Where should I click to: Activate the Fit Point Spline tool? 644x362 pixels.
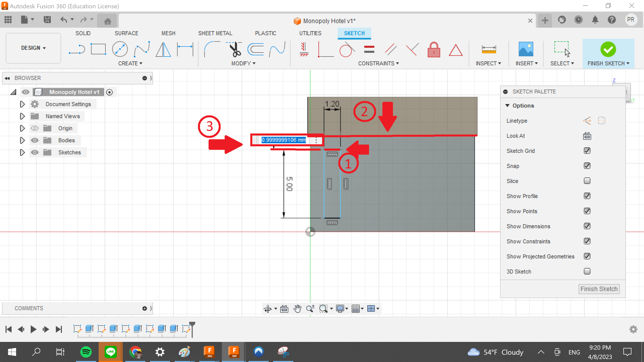(x=141, y=49)
